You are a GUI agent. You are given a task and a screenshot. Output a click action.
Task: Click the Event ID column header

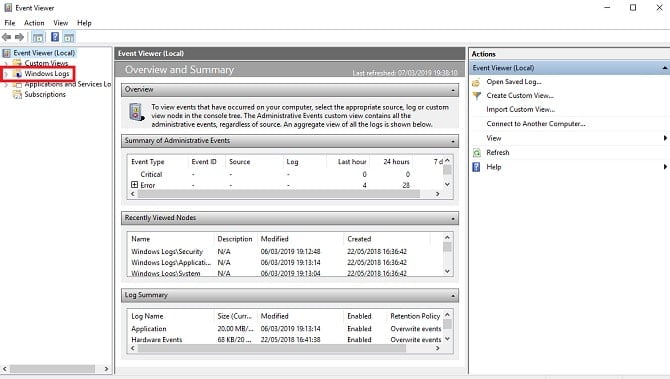(204, 162)
